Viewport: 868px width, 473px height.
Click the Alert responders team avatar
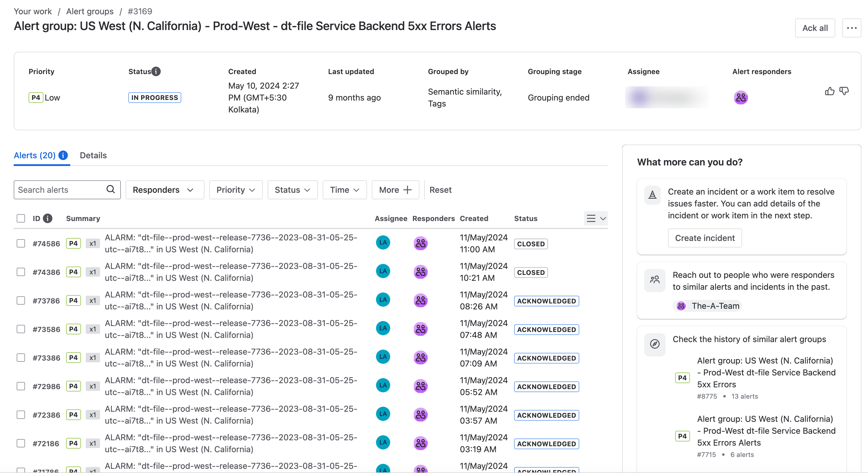coord(741,98)
